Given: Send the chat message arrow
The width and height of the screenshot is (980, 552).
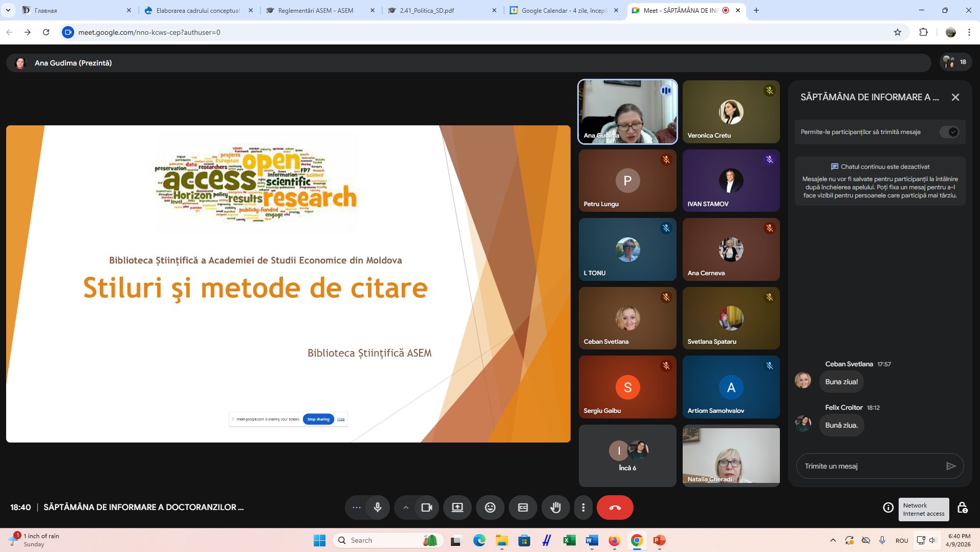Looking at the screenshot, I should click(x=950, y=466).
